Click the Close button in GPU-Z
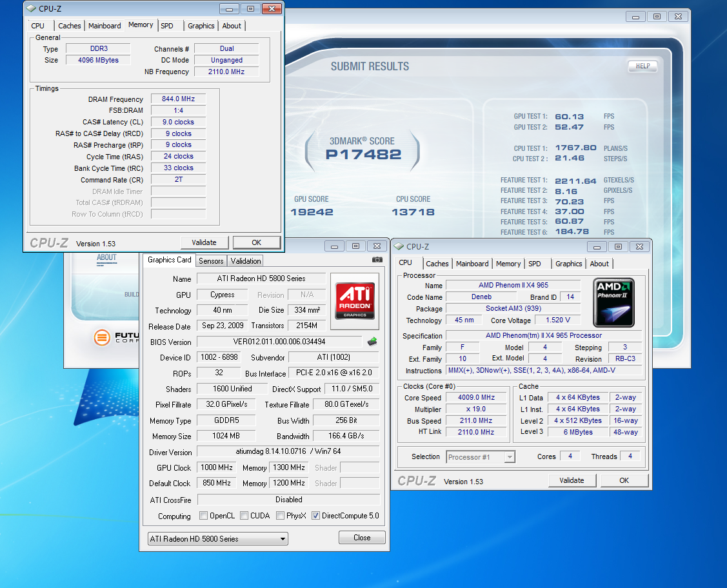The width and height of the screenshot is (727, 588). [362, 538]
